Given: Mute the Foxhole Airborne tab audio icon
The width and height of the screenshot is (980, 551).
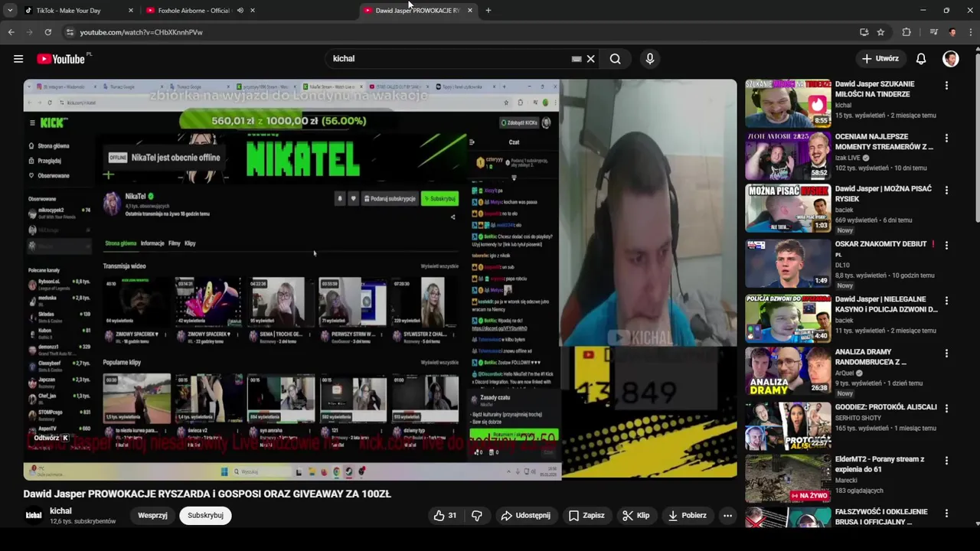Looking at the screenshot, I should point(240,11).
